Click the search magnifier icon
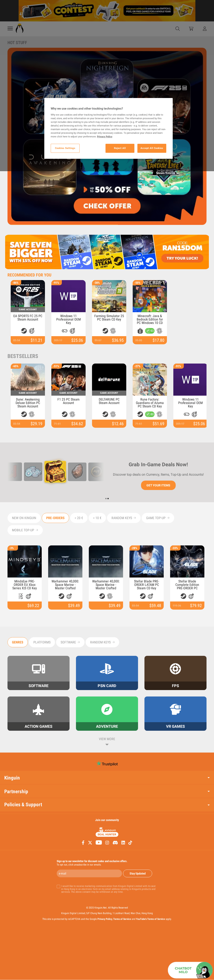Screen dimensions: 214x980 point(177,28)
